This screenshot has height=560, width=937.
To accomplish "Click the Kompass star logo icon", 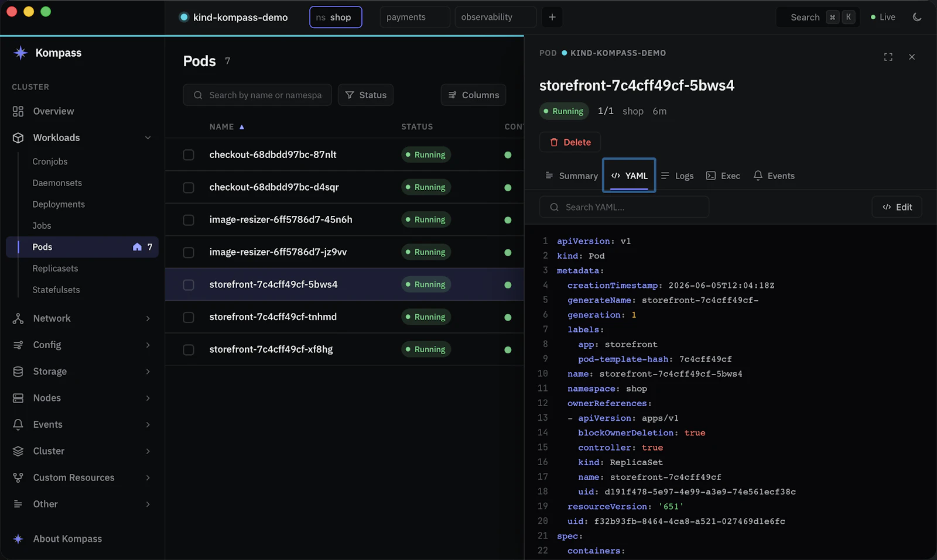I will (x=20, y=53).
